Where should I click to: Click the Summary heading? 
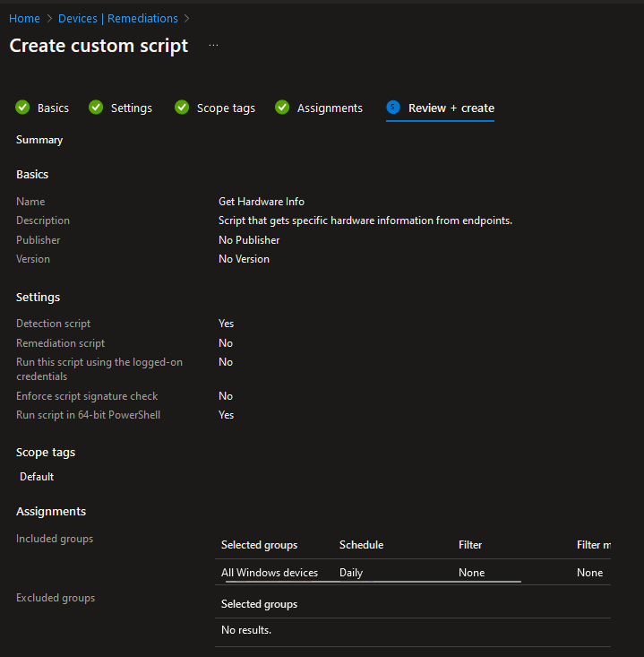point(39,140)
